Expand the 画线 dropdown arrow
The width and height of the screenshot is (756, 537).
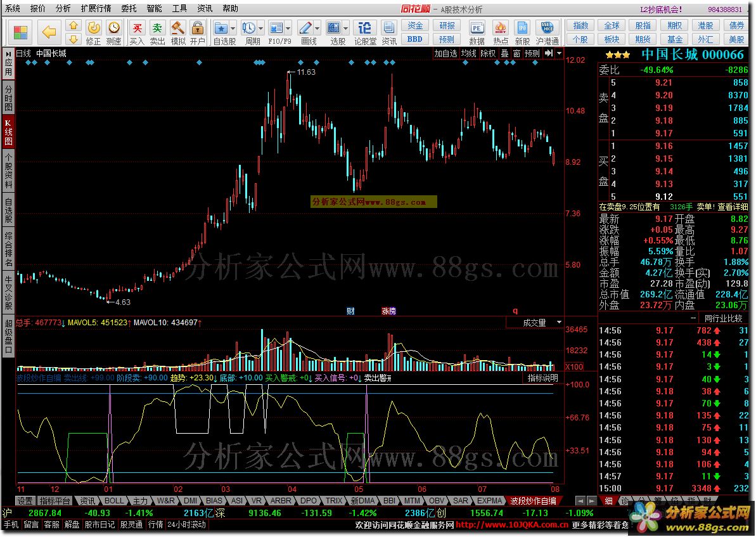(317, 28)
